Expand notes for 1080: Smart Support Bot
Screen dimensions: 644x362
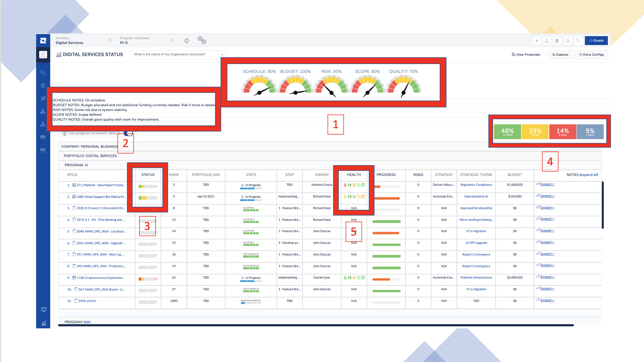coord(547,196)
